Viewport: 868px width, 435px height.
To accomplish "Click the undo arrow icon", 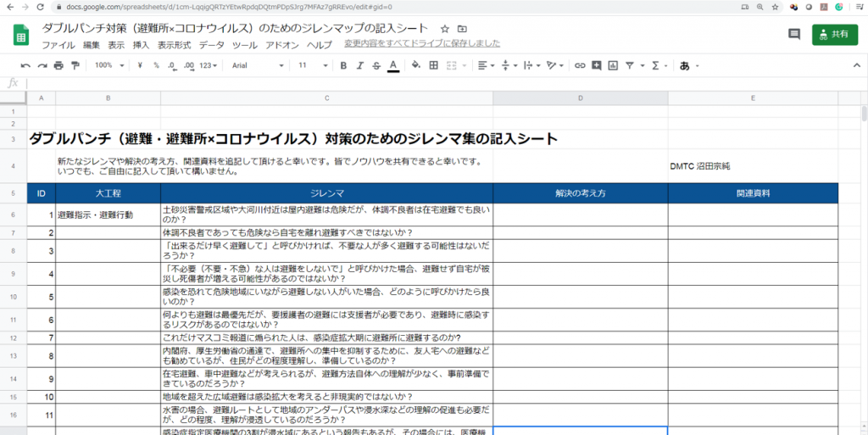I will 25,65.
